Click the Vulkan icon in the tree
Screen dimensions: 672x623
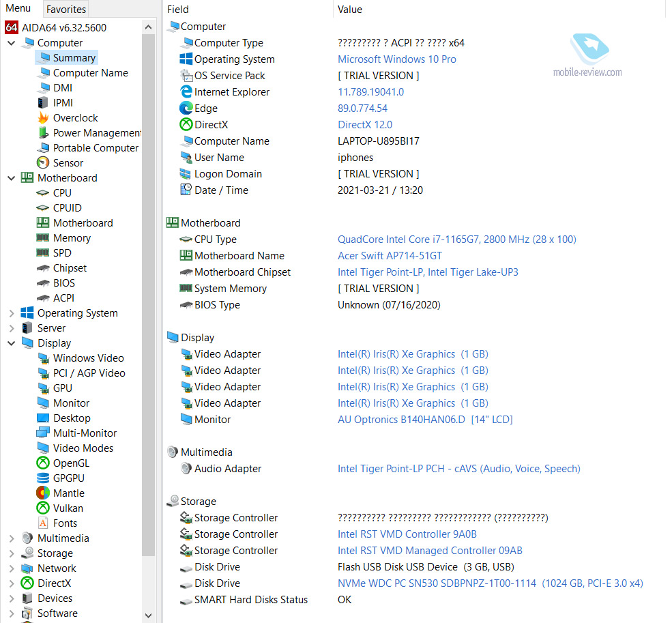[43, 508]
